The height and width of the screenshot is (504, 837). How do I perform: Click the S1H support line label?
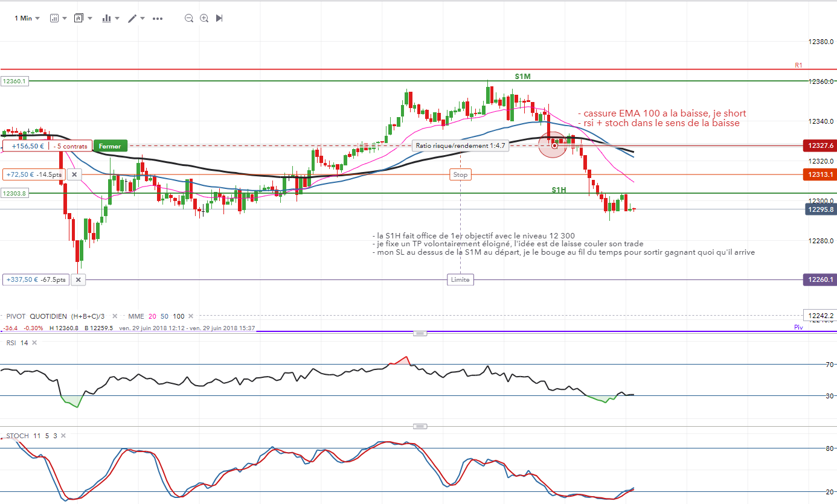[x=559, y=190]
